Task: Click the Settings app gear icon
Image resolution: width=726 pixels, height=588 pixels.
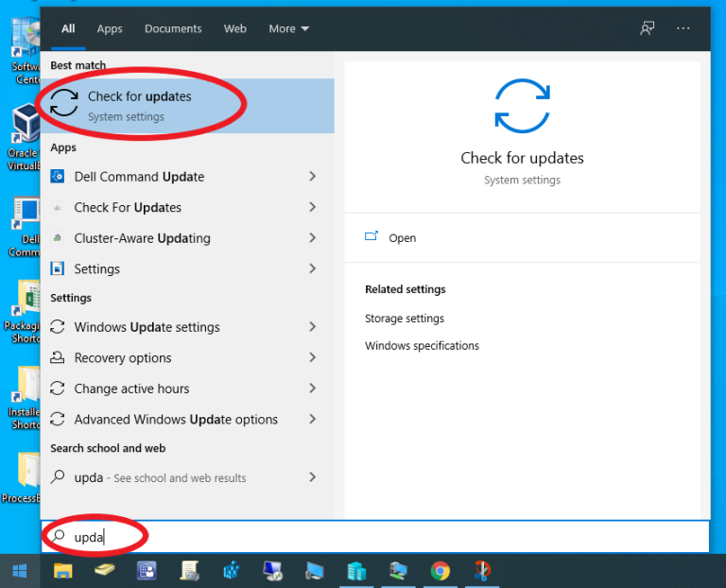Action: 58,269
